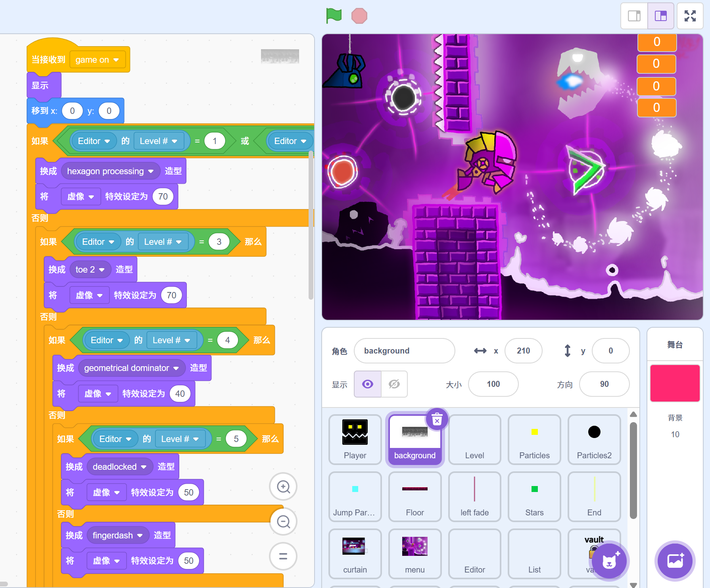The image size is (710, 588).
Task: Zoom in on the code workspace
Action: point(283,486)
